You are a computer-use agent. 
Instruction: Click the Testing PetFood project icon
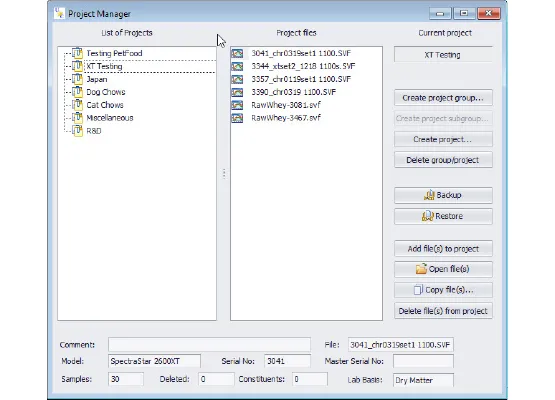78,53
